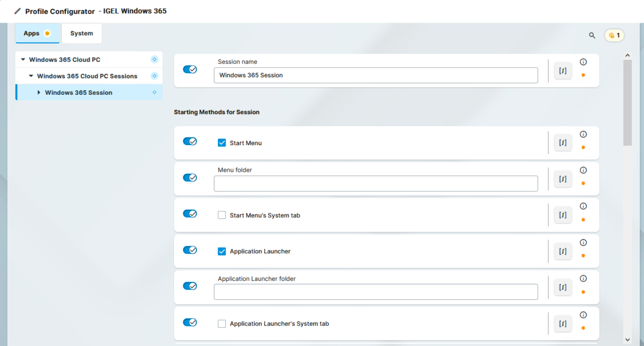
Task: Click the variable button beside Session name
Action: 562,71
